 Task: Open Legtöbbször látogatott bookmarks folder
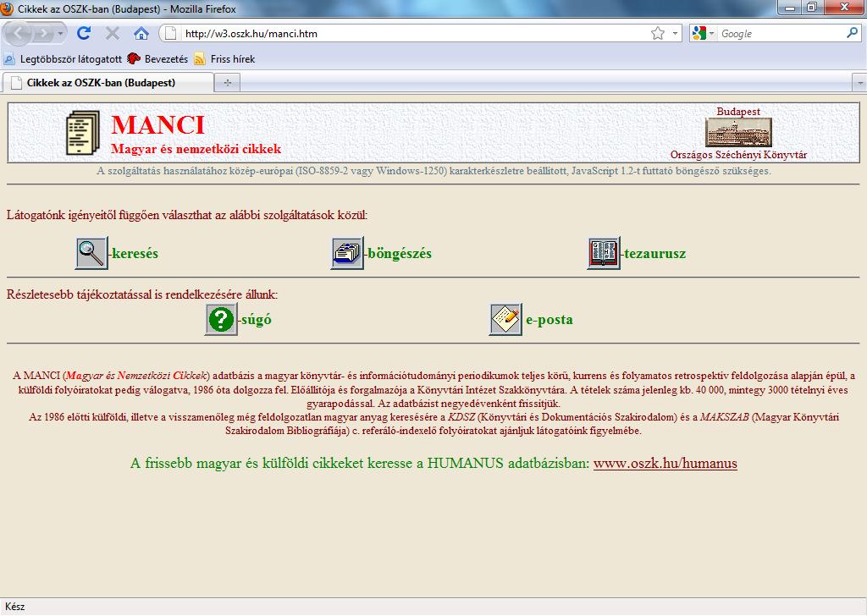pos(63,59)
